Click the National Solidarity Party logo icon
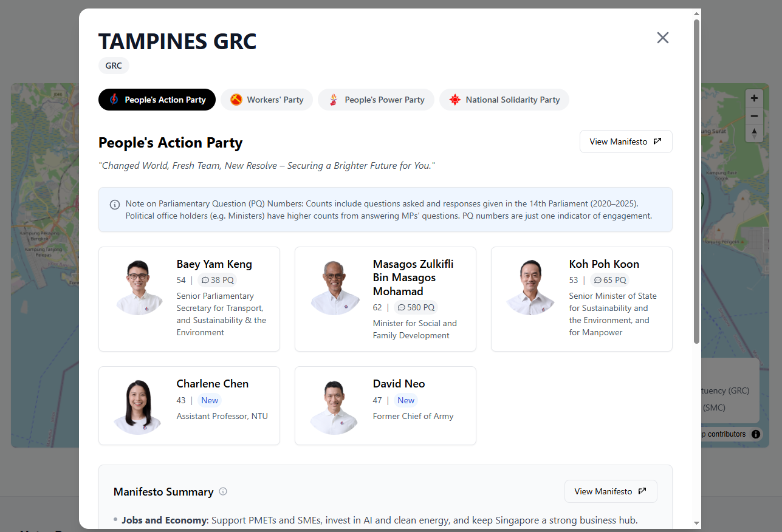The height and width of the screenshot is (532, 782). tap(454, 100)
